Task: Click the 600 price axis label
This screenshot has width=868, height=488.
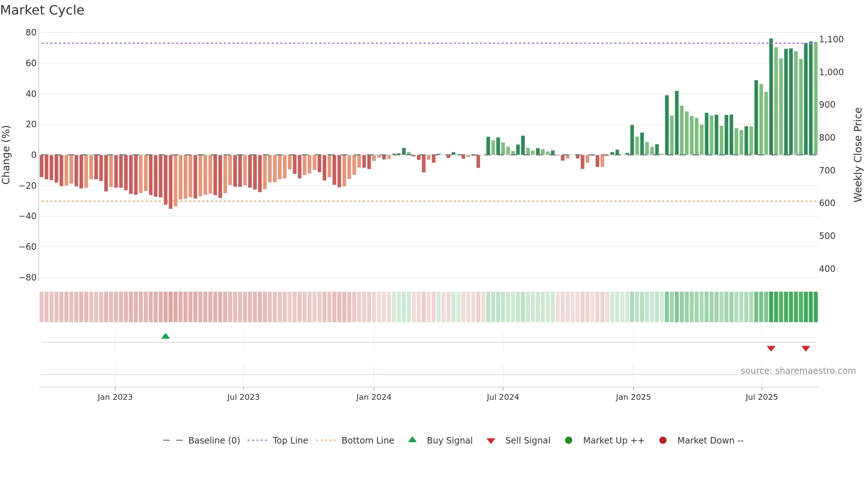Action: pyautogui.click(x=827, y=203)
